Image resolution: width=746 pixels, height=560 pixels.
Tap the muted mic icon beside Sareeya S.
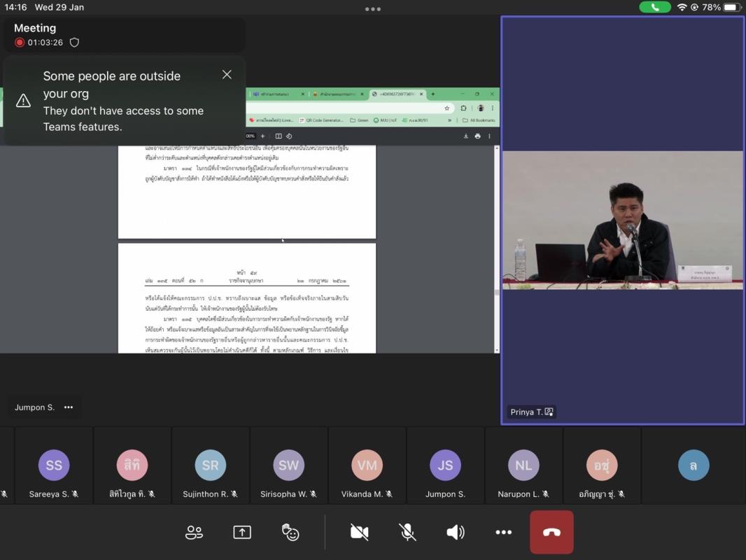(75, 494)
